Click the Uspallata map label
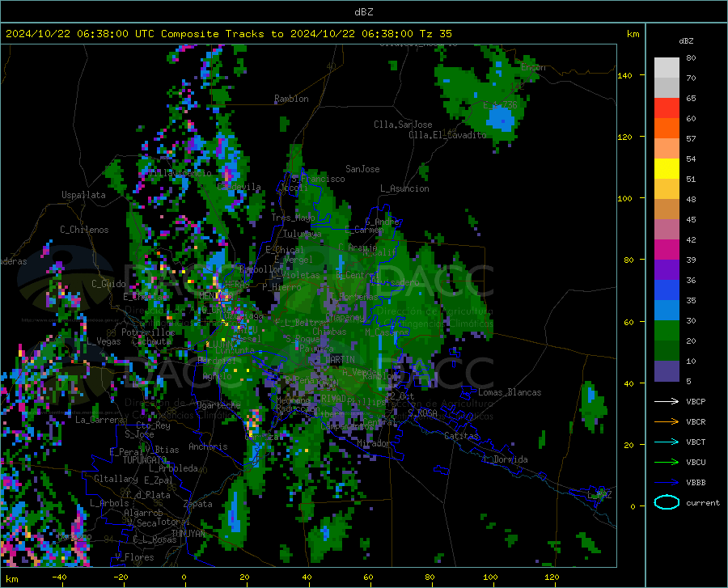Image resolution: width=728 pixels, height=588 pixels. [x=83, y=195]
